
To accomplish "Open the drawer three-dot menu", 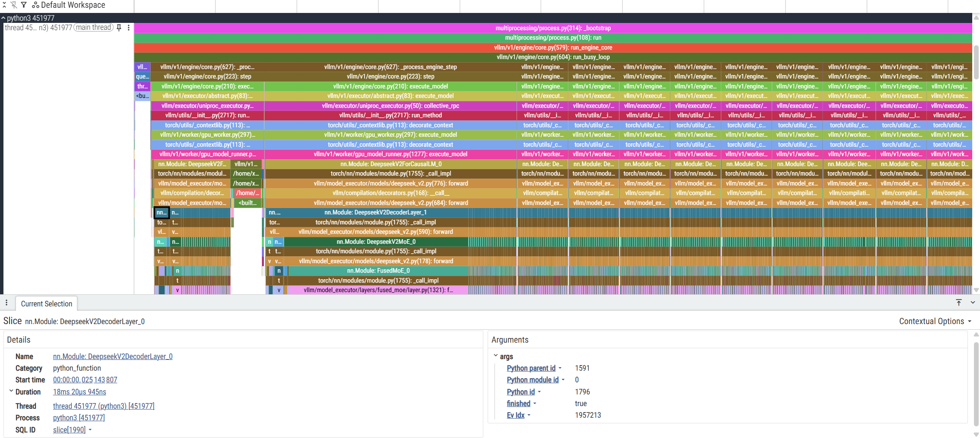I will point(6,303).
